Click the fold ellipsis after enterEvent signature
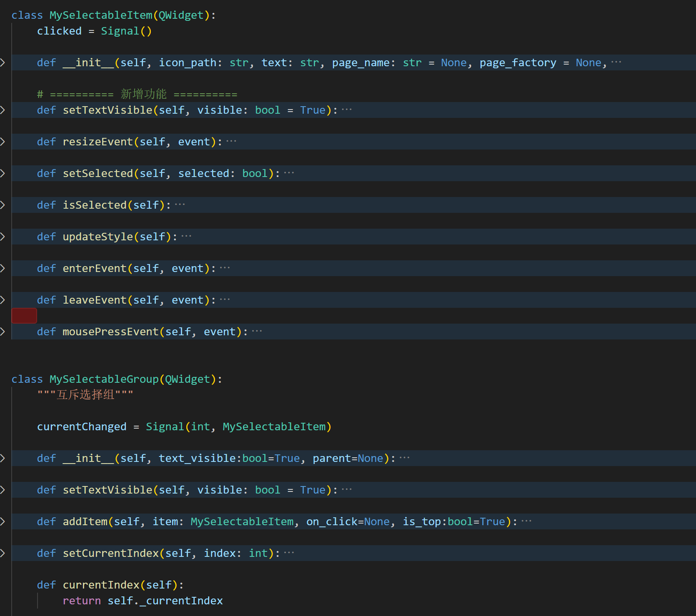Viewport: 696px width, 616px height. [x=225, y=268]
